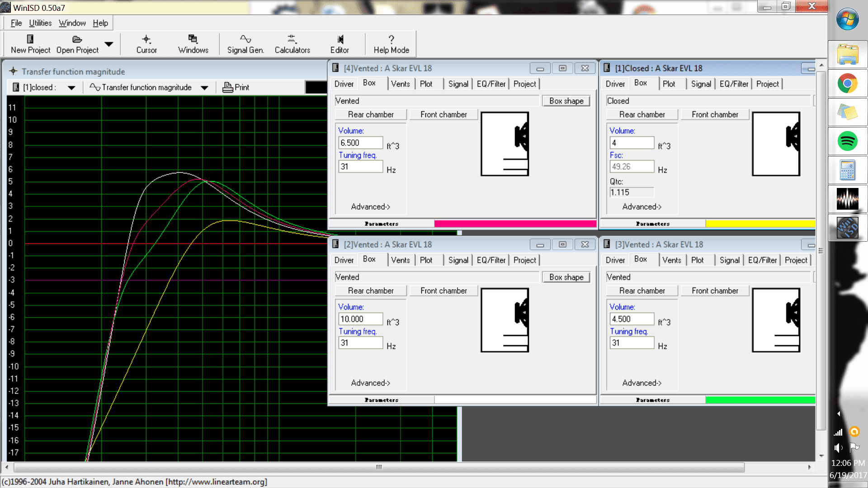Open Spotify from taskbar
Viewport: 868px width, 488px height.
848,141
